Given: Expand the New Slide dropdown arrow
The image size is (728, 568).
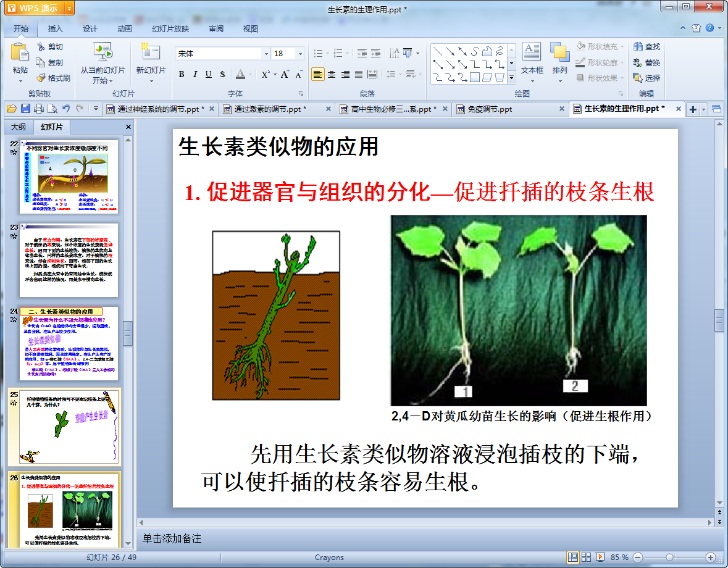Looking at the screenshot, I should (x=151, y=81).
